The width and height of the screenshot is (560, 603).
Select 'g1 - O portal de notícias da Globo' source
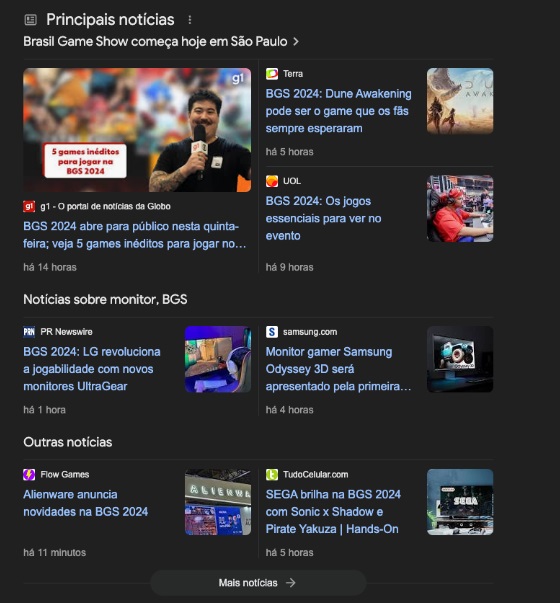105,207
